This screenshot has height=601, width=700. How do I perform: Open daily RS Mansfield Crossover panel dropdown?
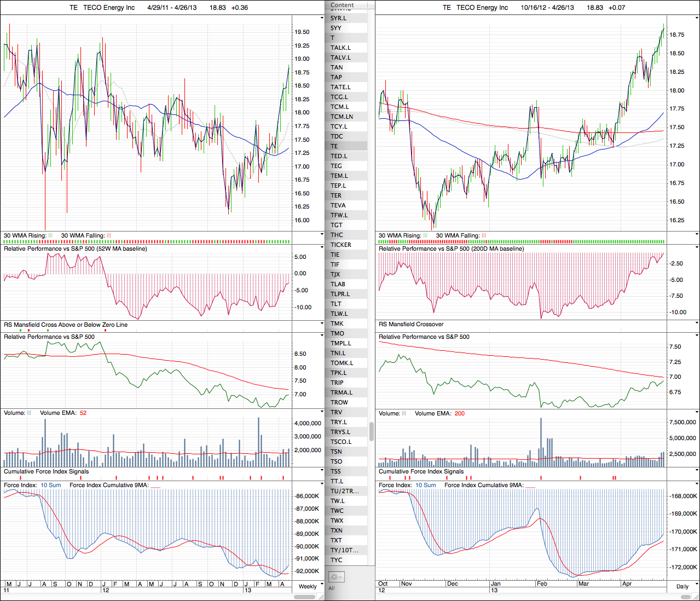pos(697,323)
